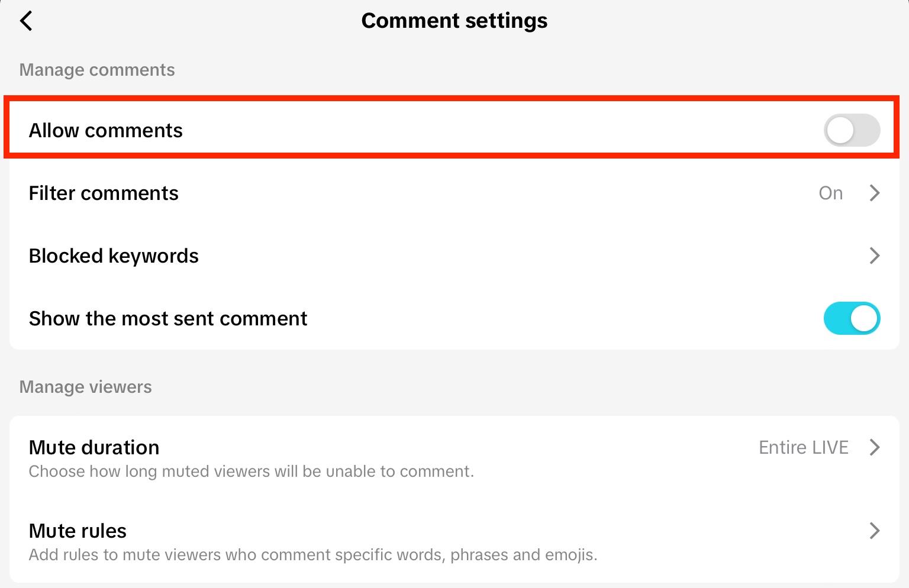Tap the Allow comments label text

tap(106, 130)
